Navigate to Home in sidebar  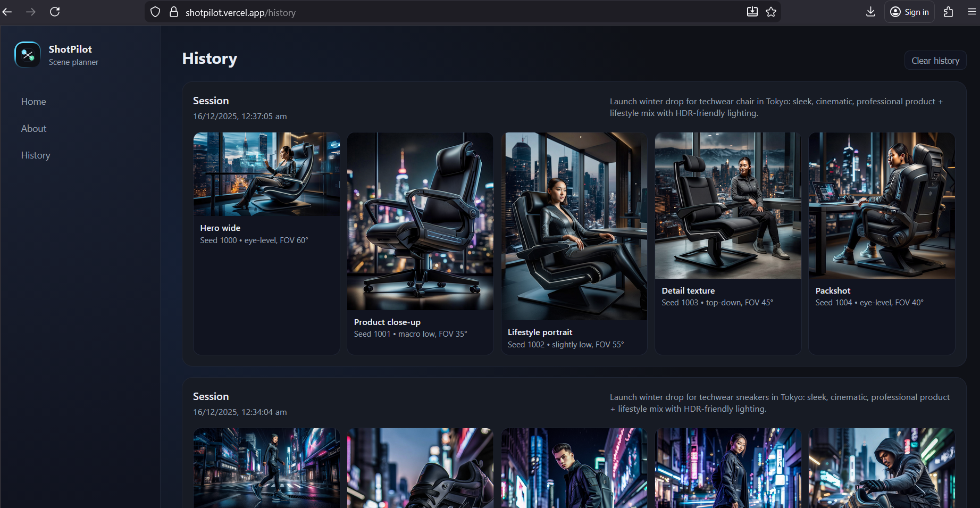33,102
